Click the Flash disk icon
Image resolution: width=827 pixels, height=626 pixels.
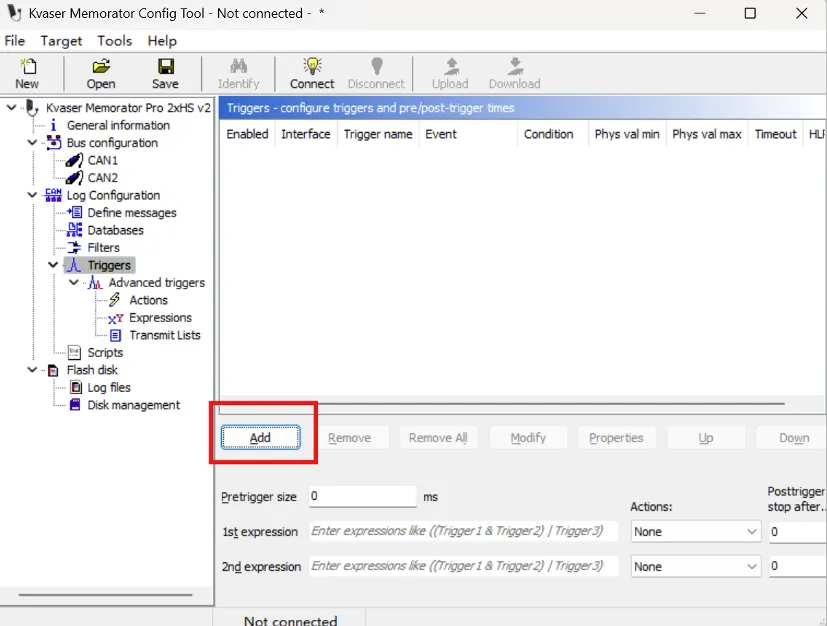(x=53, y=370)
